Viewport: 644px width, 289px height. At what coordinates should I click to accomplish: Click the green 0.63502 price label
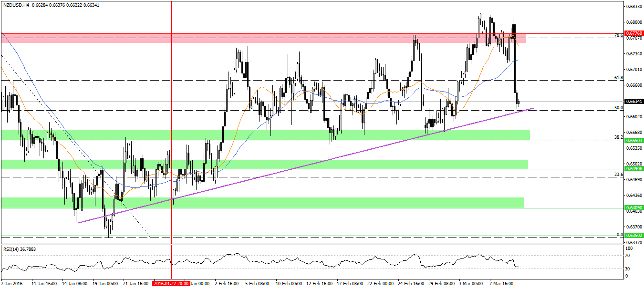(x=634, y=235)
